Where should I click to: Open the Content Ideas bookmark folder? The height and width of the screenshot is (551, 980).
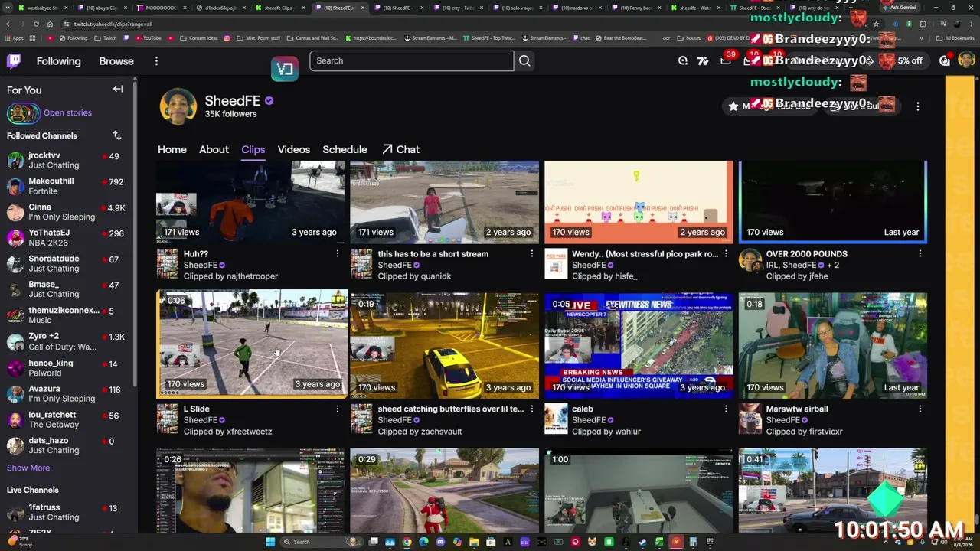click(x=198, y=37)
